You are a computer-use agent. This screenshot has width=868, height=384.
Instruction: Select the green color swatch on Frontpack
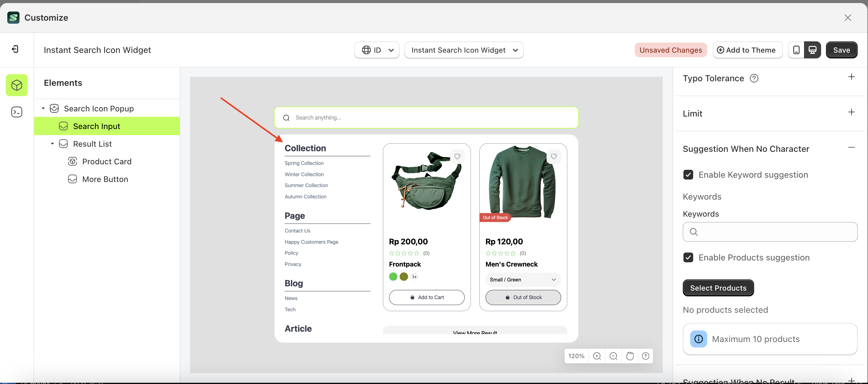pyautogui.click(x=393, y=277)
